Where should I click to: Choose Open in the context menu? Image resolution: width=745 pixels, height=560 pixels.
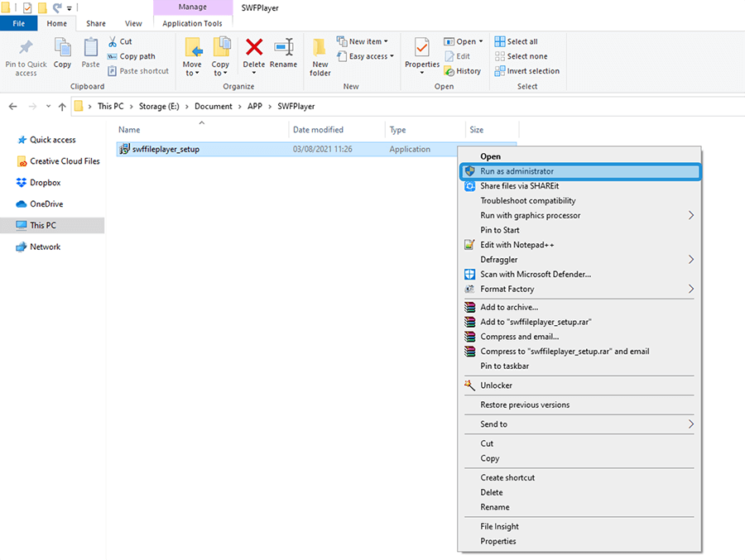coord(579,156)
